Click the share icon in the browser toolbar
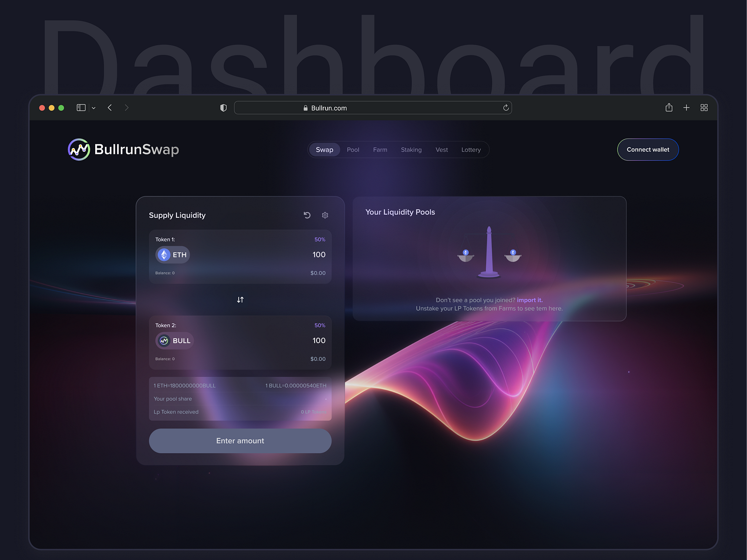 [x=669, y=108]
